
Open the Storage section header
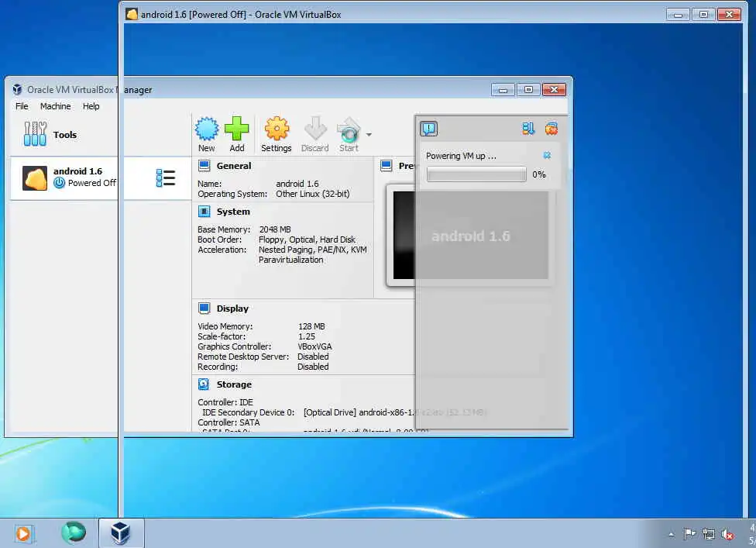[x=234, y=384]
